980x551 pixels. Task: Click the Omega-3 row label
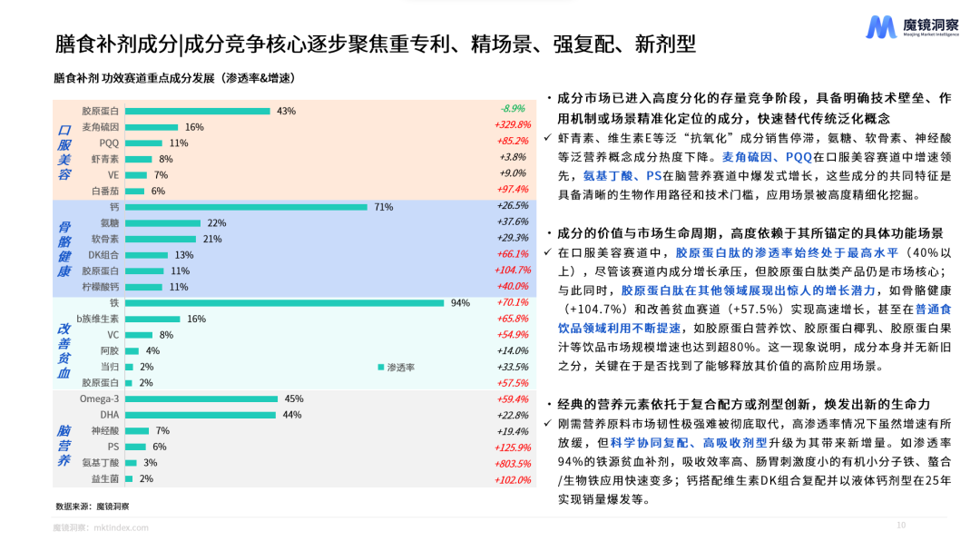click(99, 399)
